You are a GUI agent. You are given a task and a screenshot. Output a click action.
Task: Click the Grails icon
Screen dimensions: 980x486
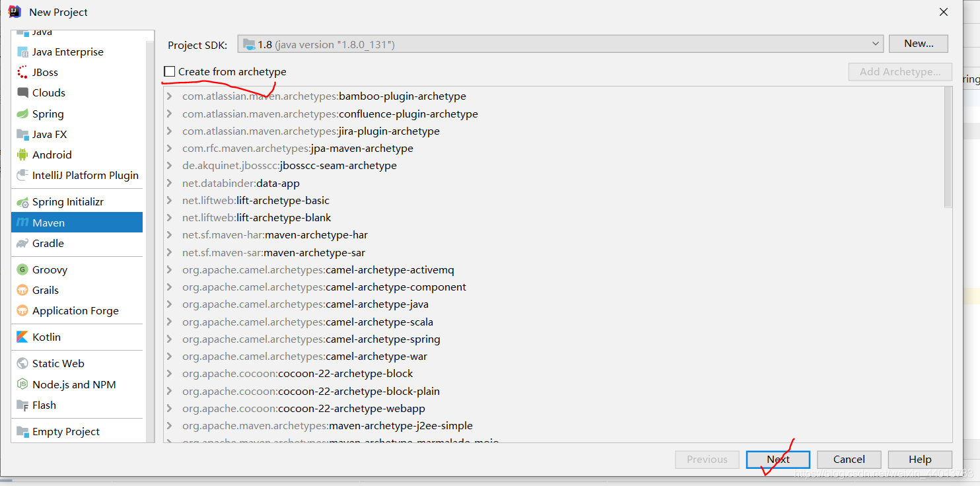22,291
